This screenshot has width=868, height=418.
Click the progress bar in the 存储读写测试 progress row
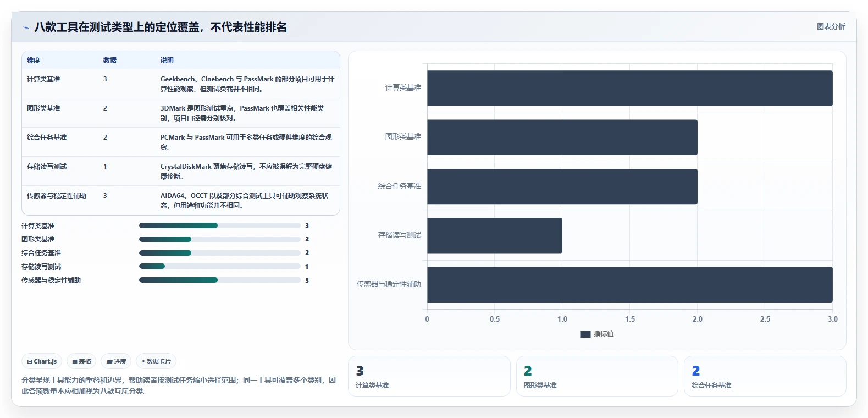coord(220,266)
